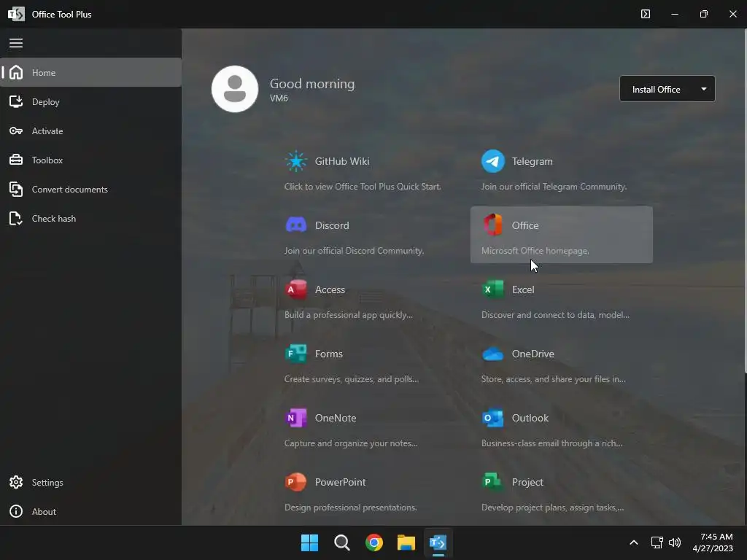Launch Google Chrome from the taskbar
The image size is (747, 560).
(374, 542)
